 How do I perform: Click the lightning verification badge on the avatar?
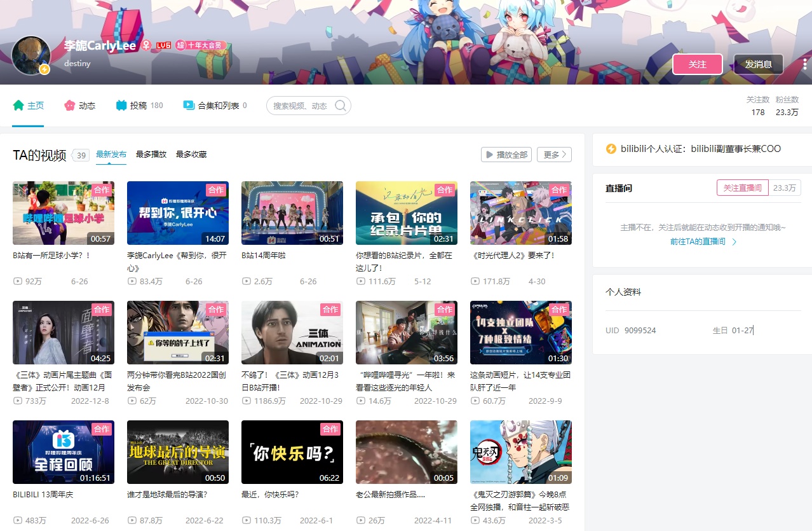(x=44, y=69)
